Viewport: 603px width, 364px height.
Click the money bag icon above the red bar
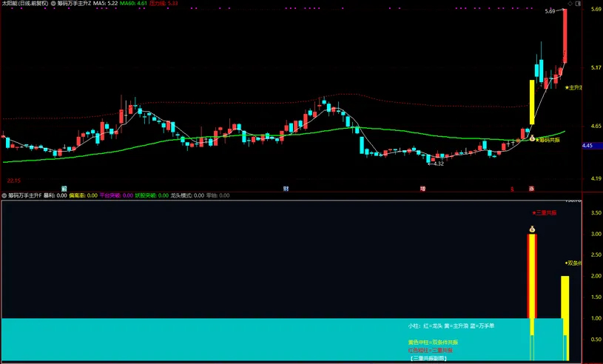pos(532,229)
